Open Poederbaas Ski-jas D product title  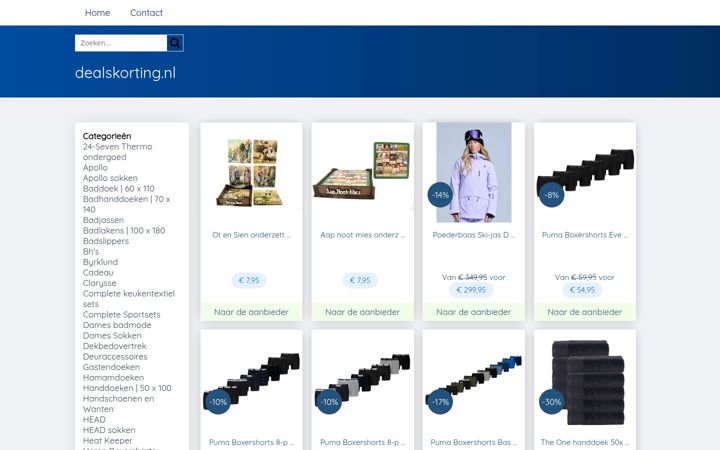pos(473,235)
